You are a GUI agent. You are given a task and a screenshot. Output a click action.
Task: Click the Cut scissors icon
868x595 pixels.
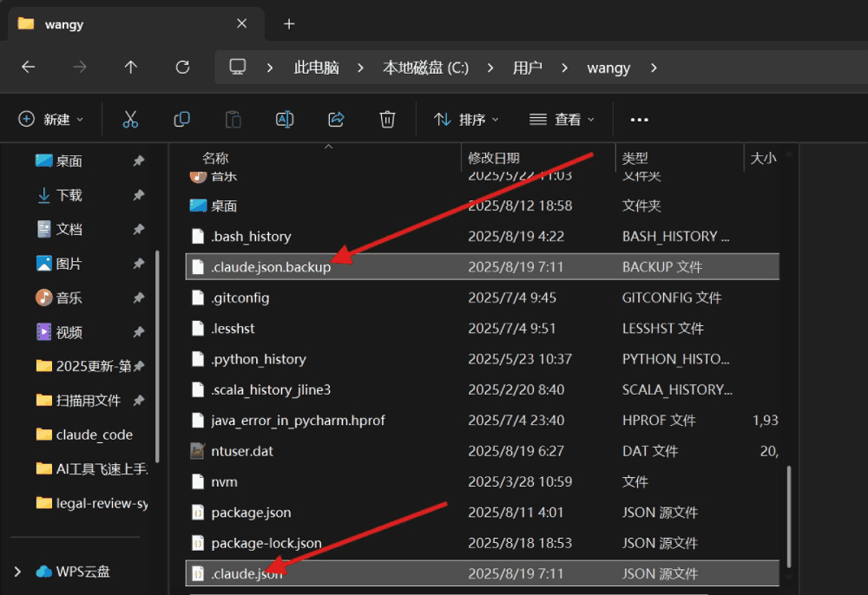click(130, 120)
